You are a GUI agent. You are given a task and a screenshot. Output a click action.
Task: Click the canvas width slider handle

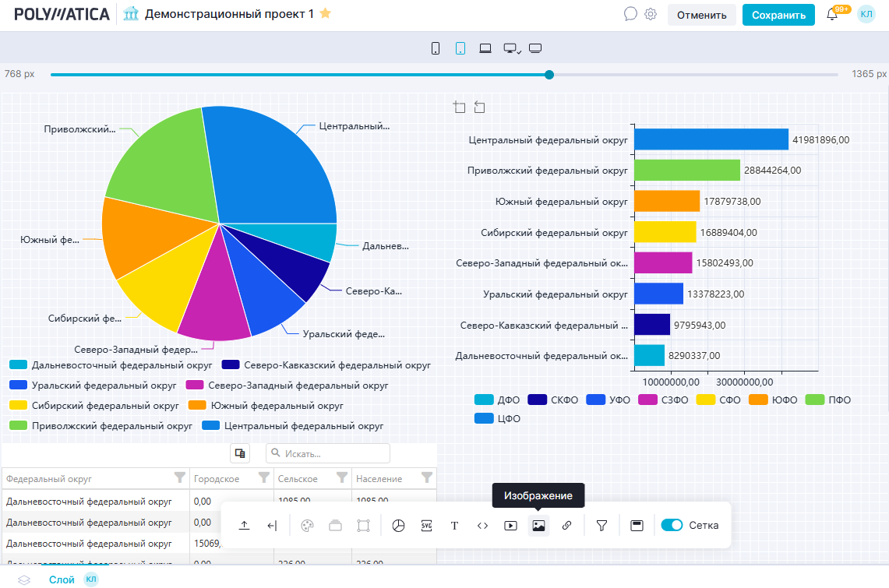click(x=549, y=75)
